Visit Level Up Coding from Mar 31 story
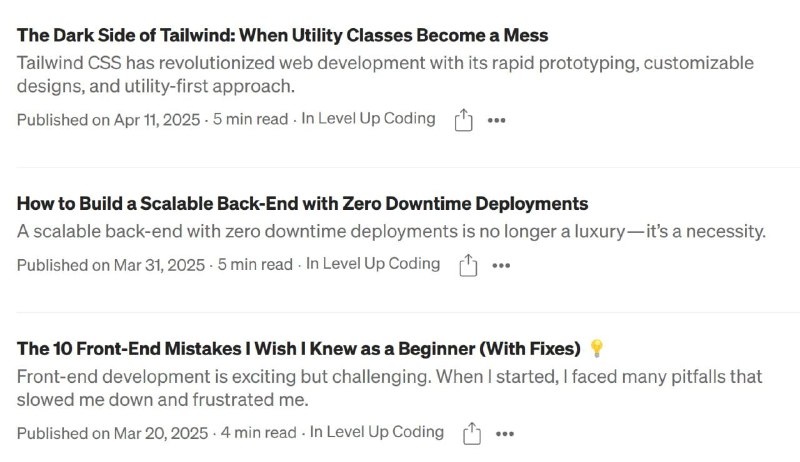Image resolution: width=800 pixels, height=462 pixels. point(372,264)
